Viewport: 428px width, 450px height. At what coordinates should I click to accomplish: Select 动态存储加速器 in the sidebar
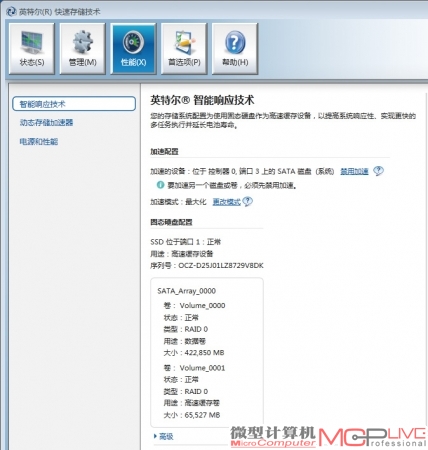pyautogui.click(x=46, y=123)
